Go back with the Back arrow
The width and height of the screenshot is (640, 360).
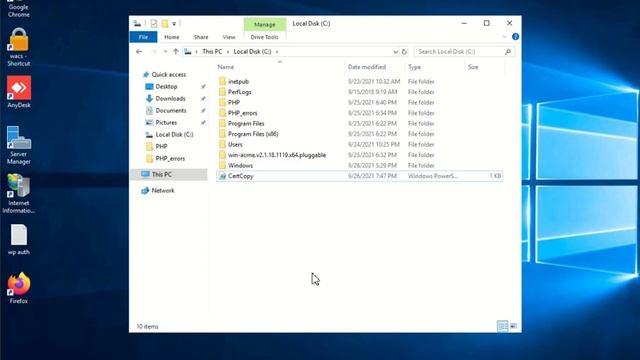pos(139,52)
